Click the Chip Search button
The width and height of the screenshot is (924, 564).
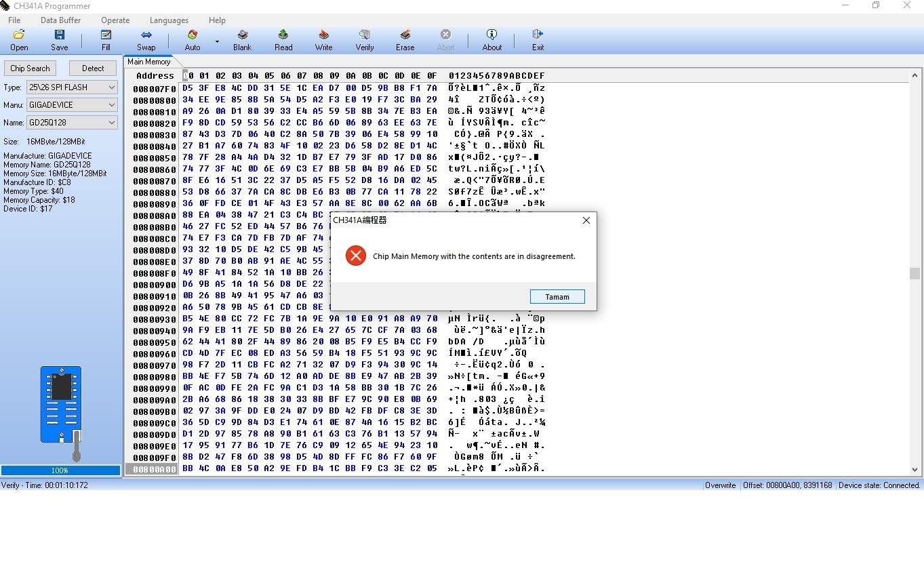coord(30,68)
